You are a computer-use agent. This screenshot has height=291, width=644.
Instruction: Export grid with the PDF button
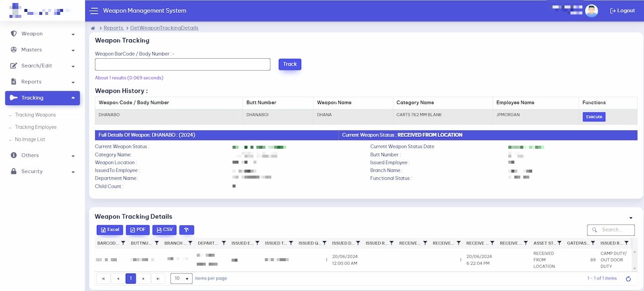138,230
